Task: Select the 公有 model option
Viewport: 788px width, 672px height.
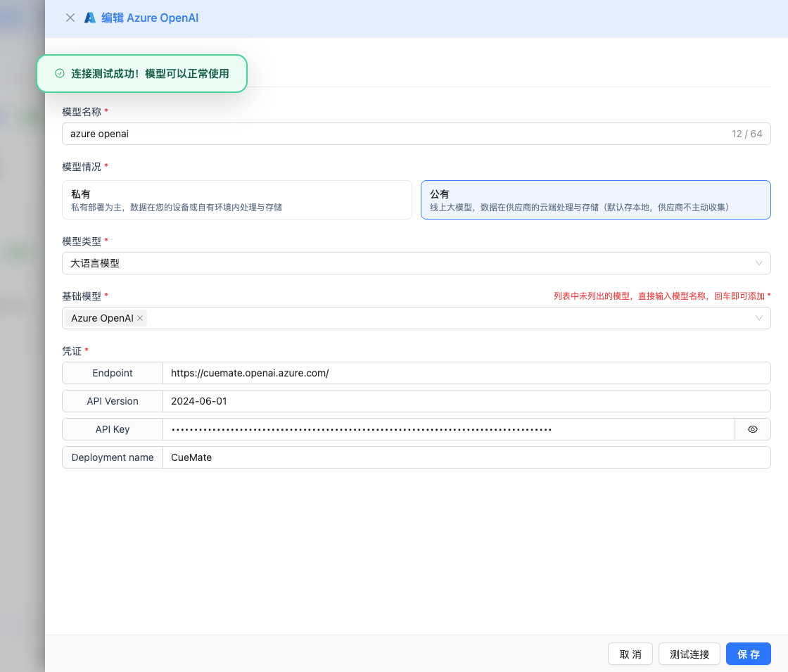Action: (x=595, y=200)
